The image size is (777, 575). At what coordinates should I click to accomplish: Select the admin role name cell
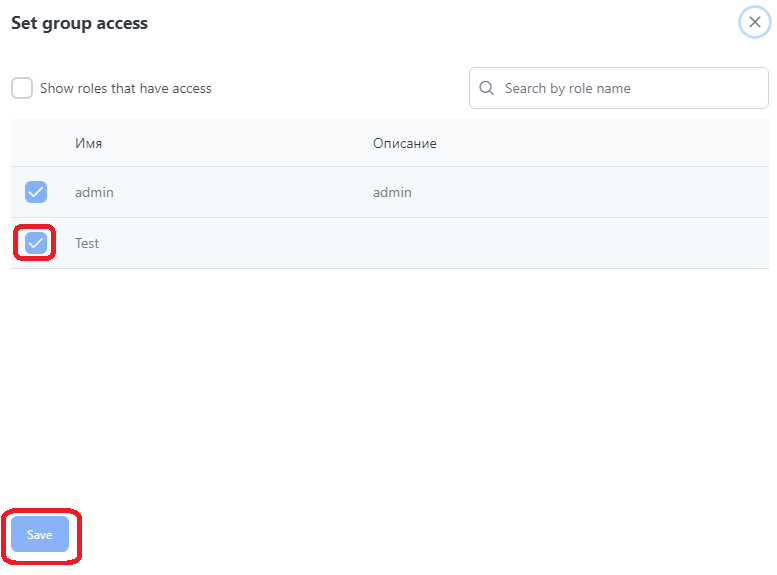point(94,192)
